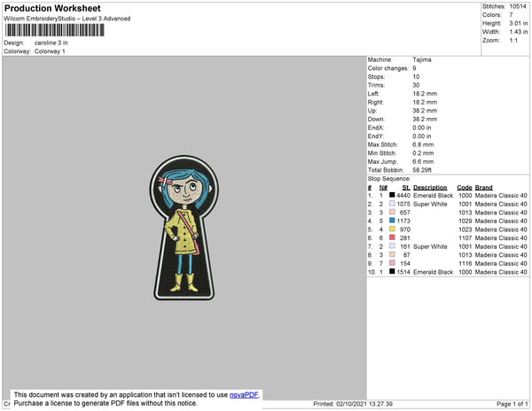Click 'Emerald Black' in stop row 1
Image resolution: width=532 pixels, height=411 pixels.
[x=433, y=196]
